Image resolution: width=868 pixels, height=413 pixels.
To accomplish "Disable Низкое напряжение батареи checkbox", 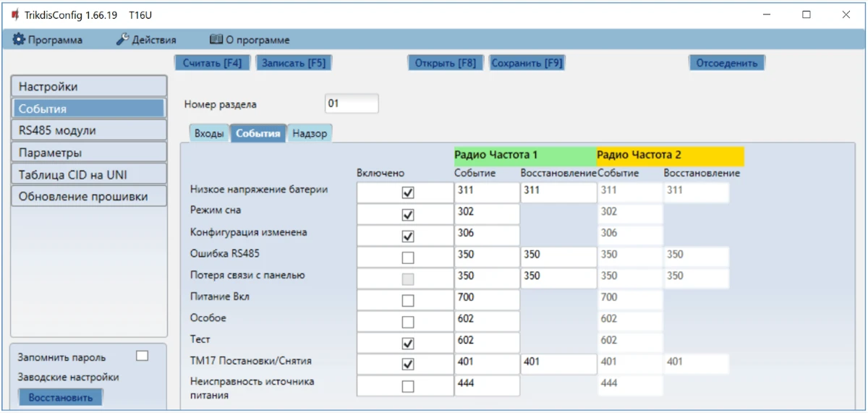I will (x=408, y=193).
